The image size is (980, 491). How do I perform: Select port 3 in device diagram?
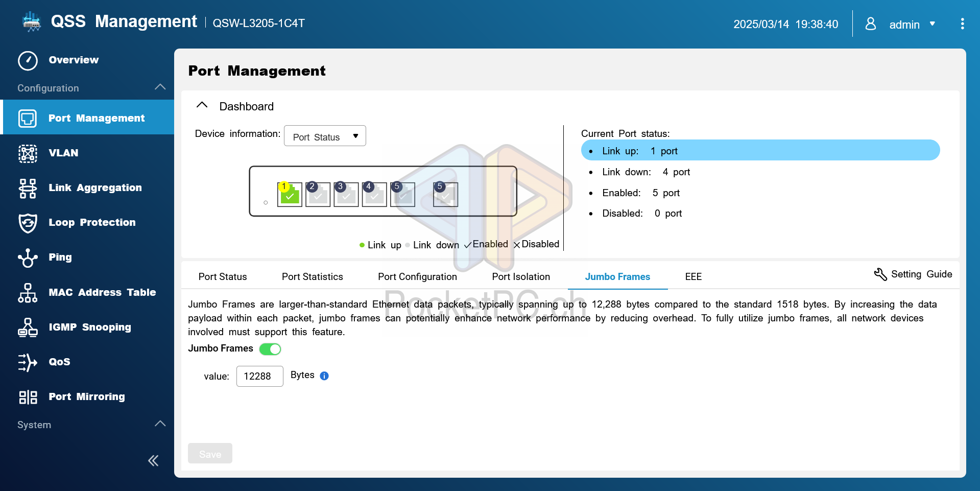(x=346, y=195)
